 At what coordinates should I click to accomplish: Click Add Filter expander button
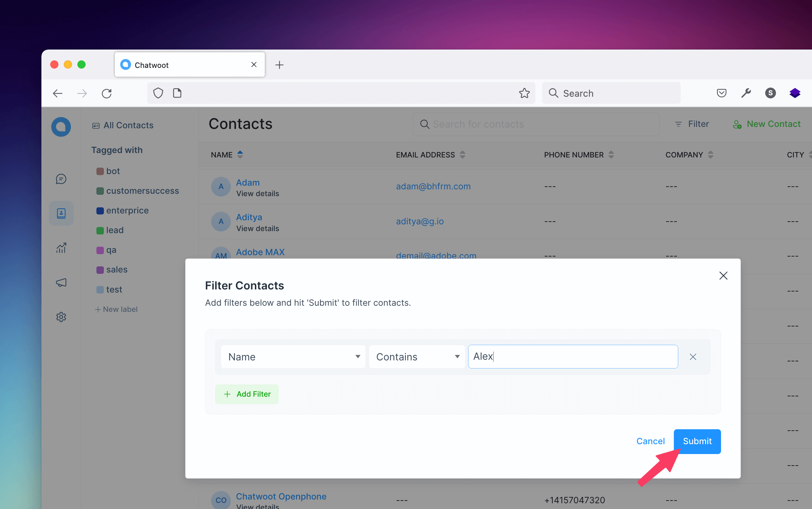[247, 394]
